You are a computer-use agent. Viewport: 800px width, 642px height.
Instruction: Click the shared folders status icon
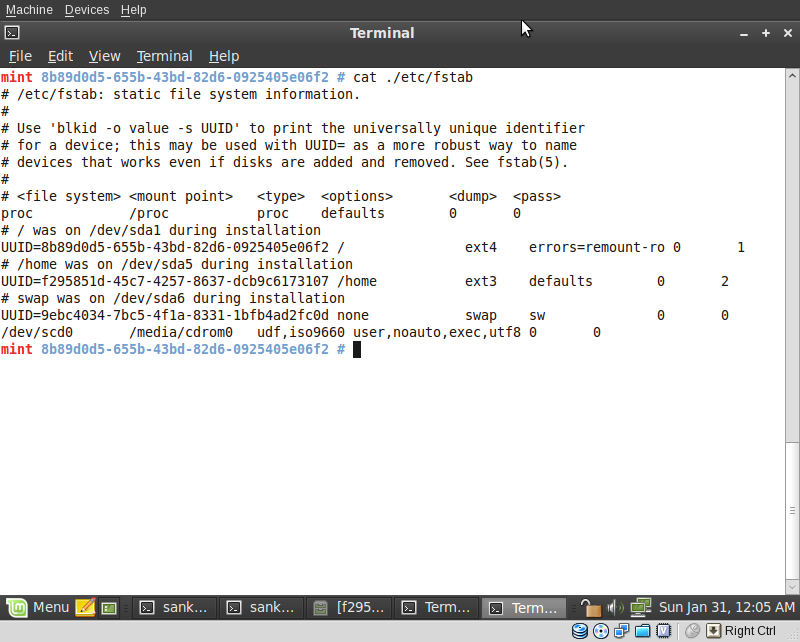pyautogui.click(x=642, y=631)
